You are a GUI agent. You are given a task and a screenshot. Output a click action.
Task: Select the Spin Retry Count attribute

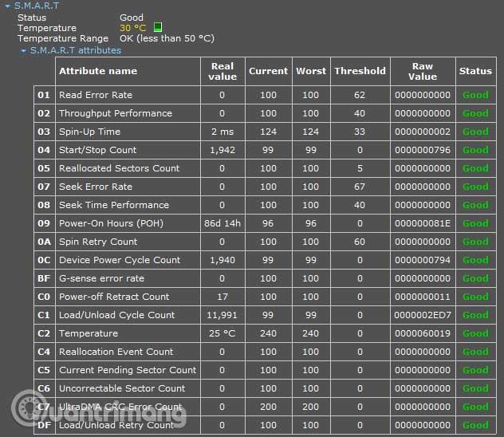pyautogui.click(x=98, y=242)
